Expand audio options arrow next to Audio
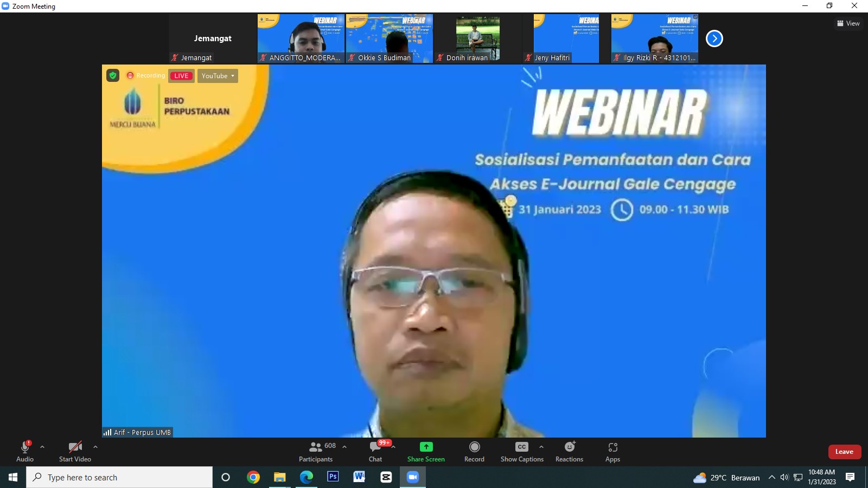 click(x=42, y=447)
